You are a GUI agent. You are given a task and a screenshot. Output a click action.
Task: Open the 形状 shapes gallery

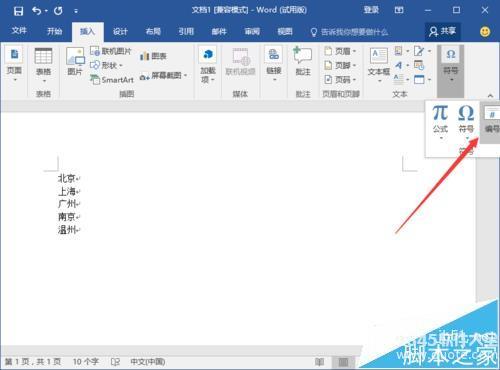(107, 65)
